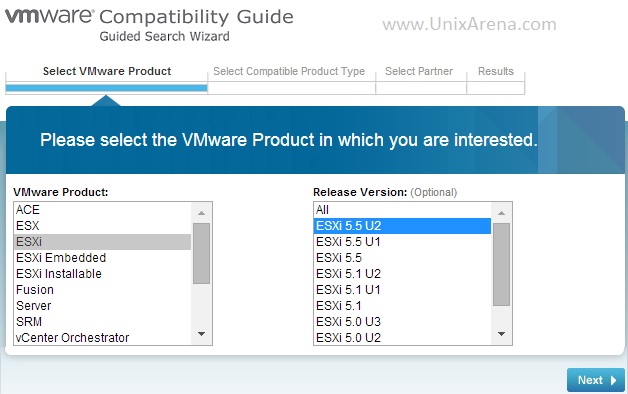Click VMware Product list scrollbar thumb

(x=201, y=253)
